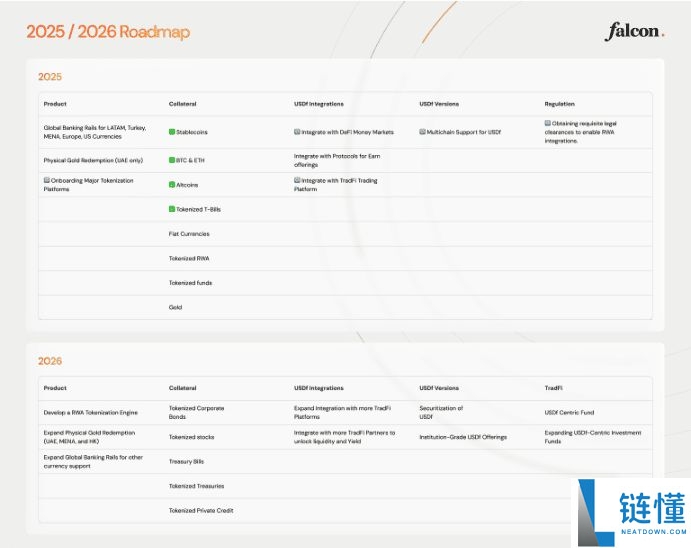Click Institution-Grade USDf Offerings cell
Image resolution: width=691 pixels, height=548 pixels.
[463, 437]
